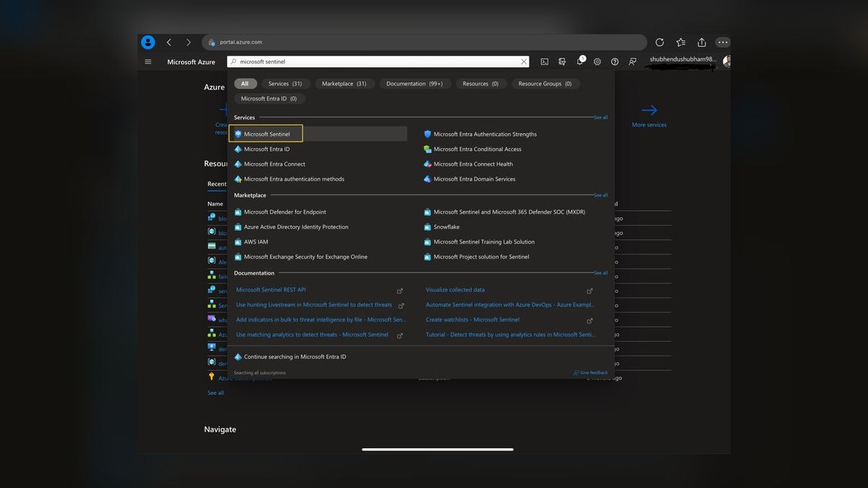Reload the page with the browser refresh icon

point(660,42)
